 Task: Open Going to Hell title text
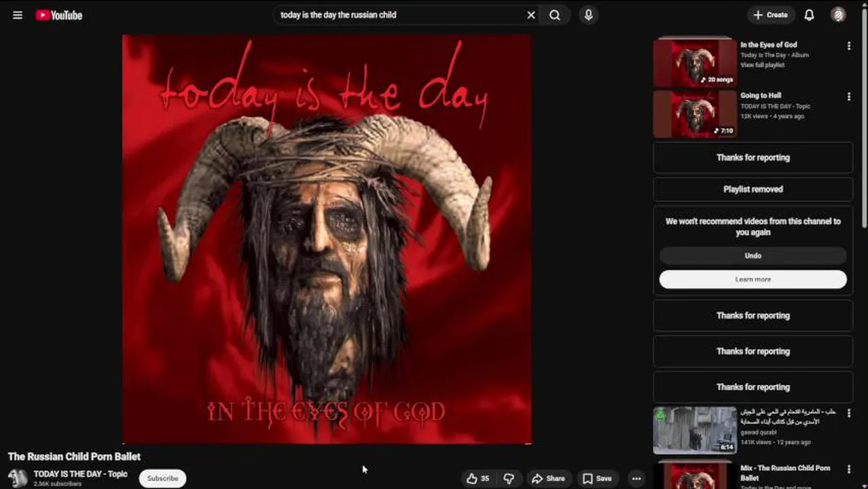(x=761, y=96)
